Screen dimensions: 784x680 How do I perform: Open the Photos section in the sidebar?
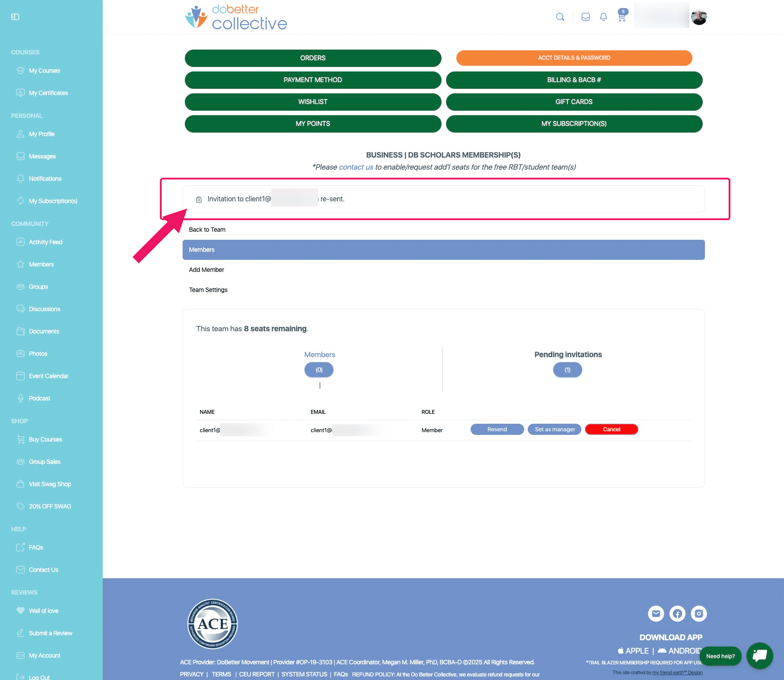tap(38, 353)
